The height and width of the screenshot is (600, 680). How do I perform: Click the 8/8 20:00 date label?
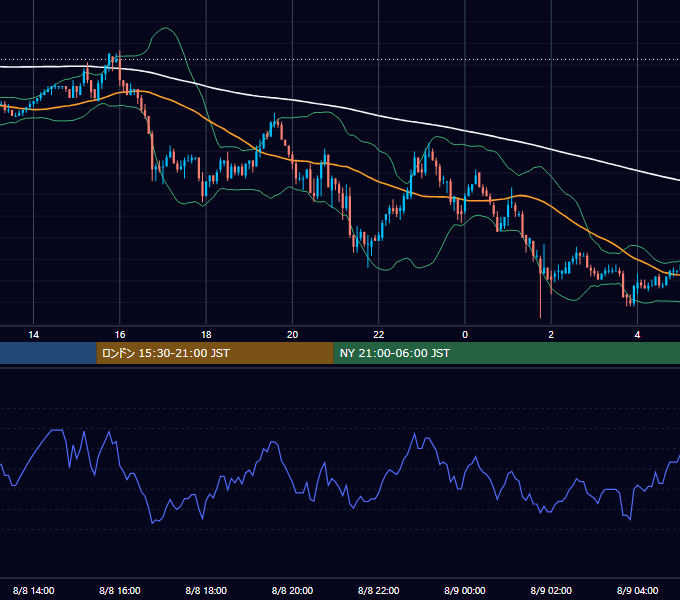(292, 590)
